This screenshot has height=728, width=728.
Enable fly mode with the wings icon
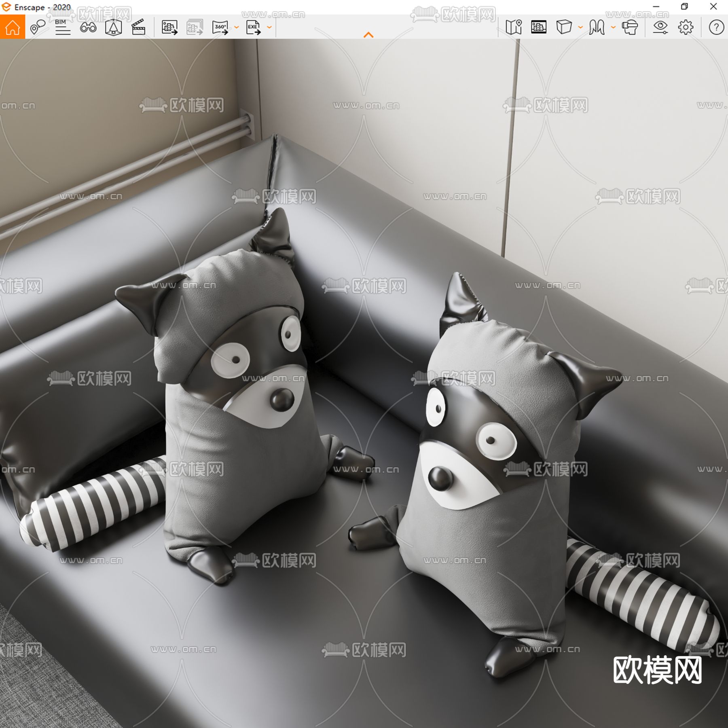pos(597,28)
